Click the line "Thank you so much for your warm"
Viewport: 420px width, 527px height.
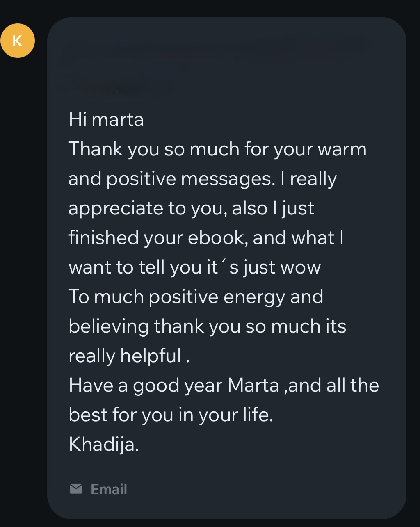point(217,149)
